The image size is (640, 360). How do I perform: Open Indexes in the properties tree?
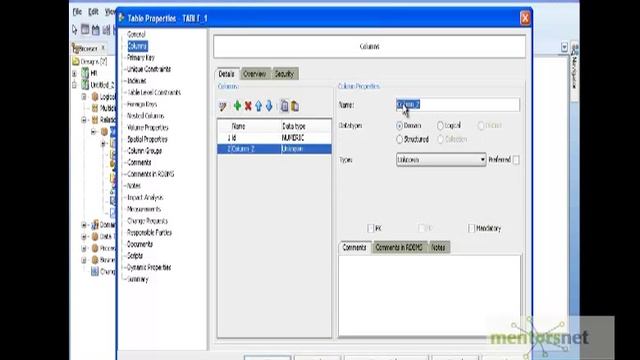pos(137,81)
